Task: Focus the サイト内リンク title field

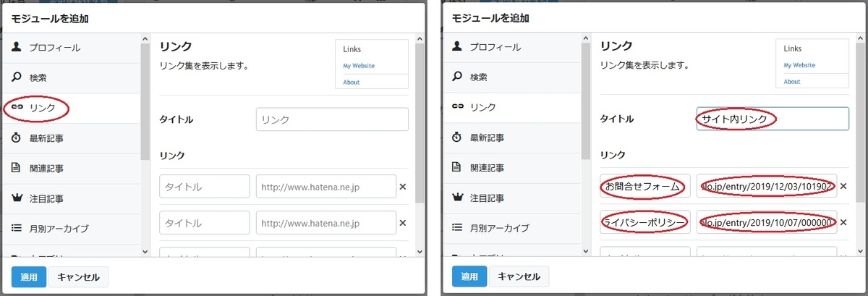Action: coord(773,119)
